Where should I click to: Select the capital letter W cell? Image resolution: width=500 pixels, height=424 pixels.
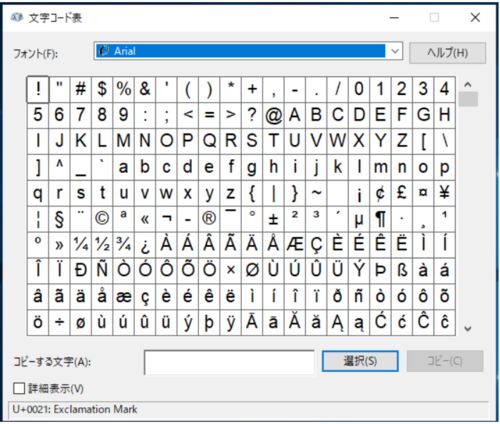[338, 141]
